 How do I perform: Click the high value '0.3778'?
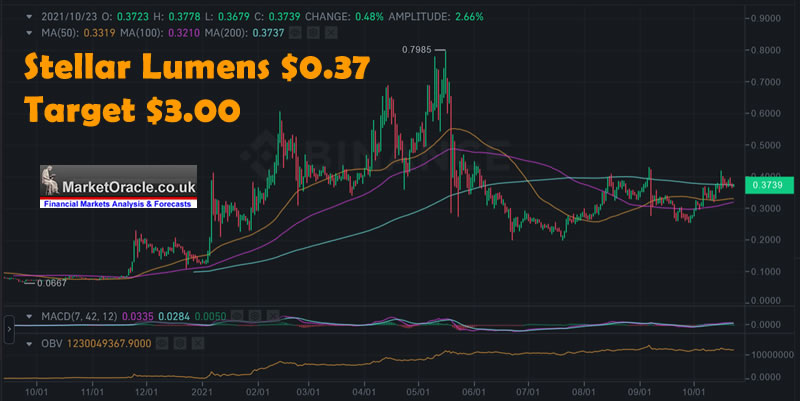click(x=184, y=17)
